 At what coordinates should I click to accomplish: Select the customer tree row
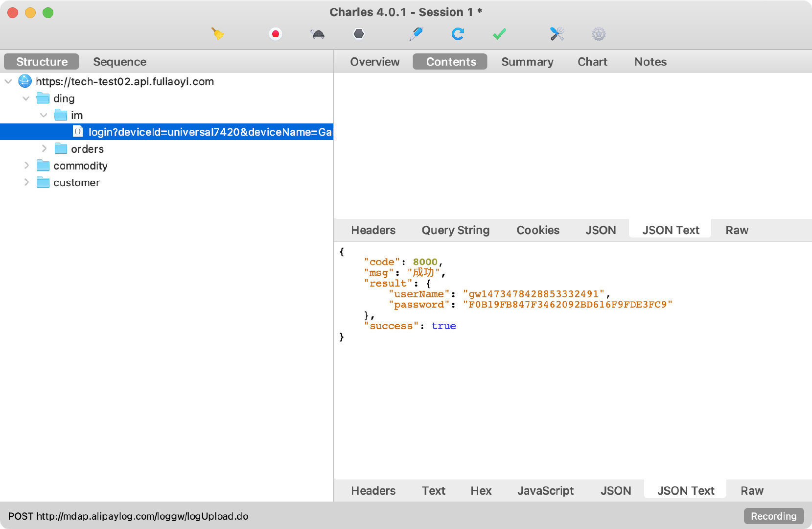tap(166, 182)
